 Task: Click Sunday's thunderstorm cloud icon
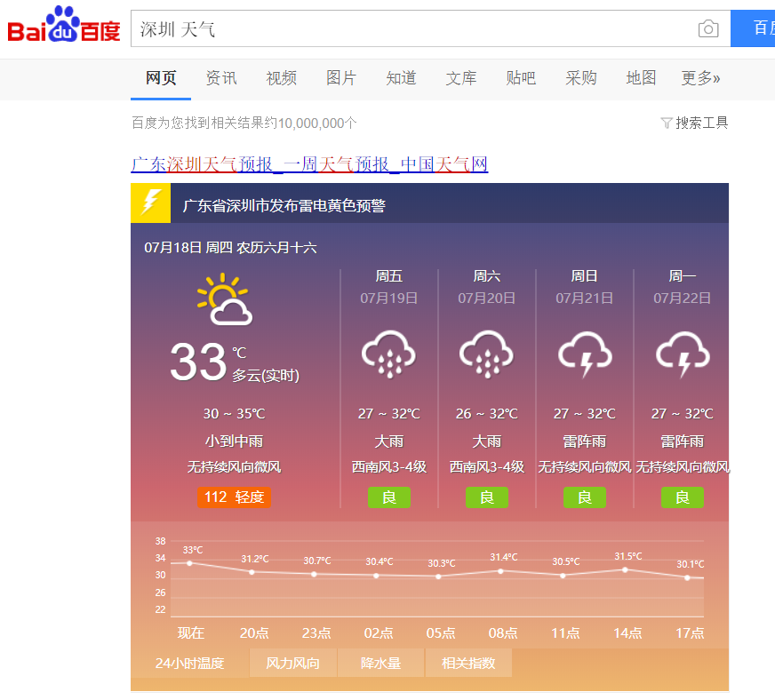[x=585, y=354]
